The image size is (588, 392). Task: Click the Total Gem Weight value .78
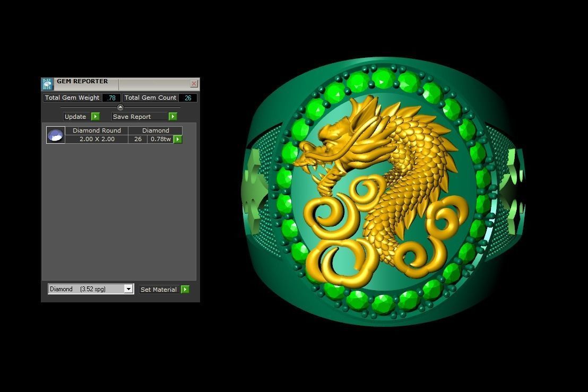click(x=111, y=98)
